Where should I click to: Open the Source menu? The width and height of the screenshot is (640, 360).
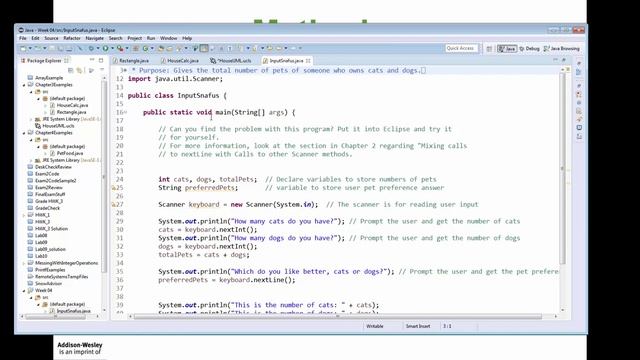click(x=51, y=38)
